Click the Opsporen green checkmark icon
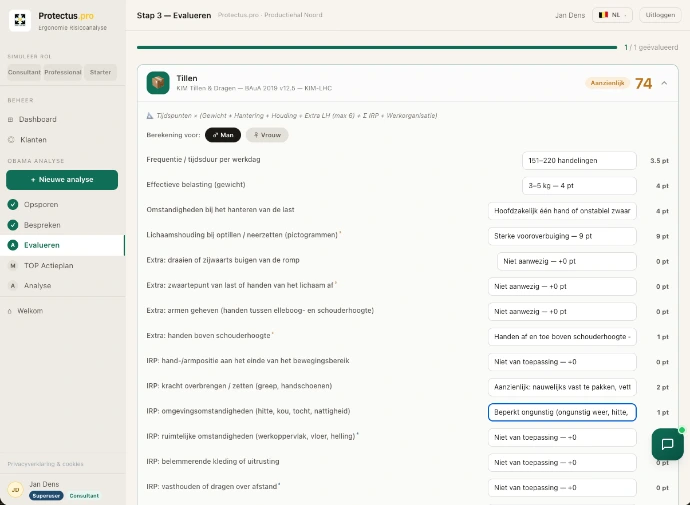Image resolution: width=690 pixels, height=505 pixels. point(13,204)
